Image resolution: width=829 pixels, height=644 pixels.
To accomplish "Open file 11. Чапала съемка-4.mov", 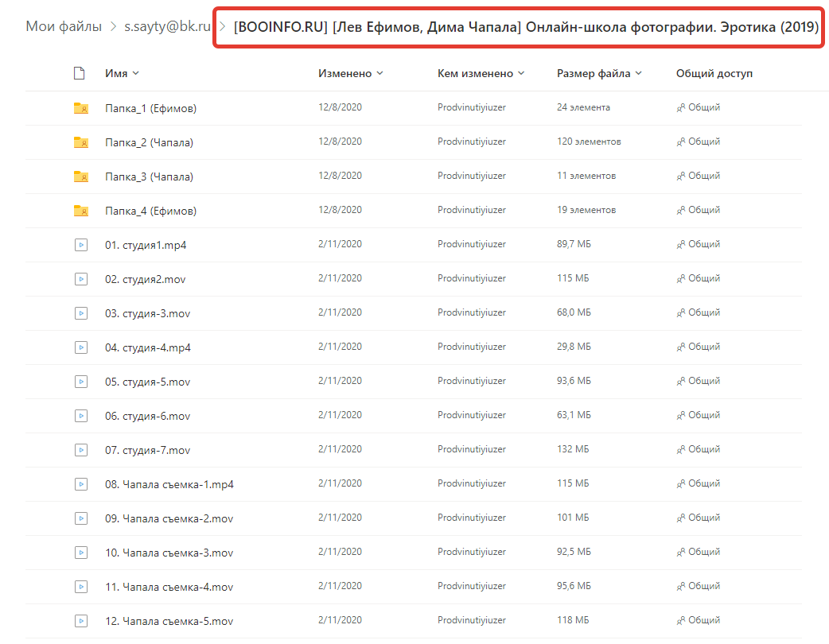I will coord(169,587).
